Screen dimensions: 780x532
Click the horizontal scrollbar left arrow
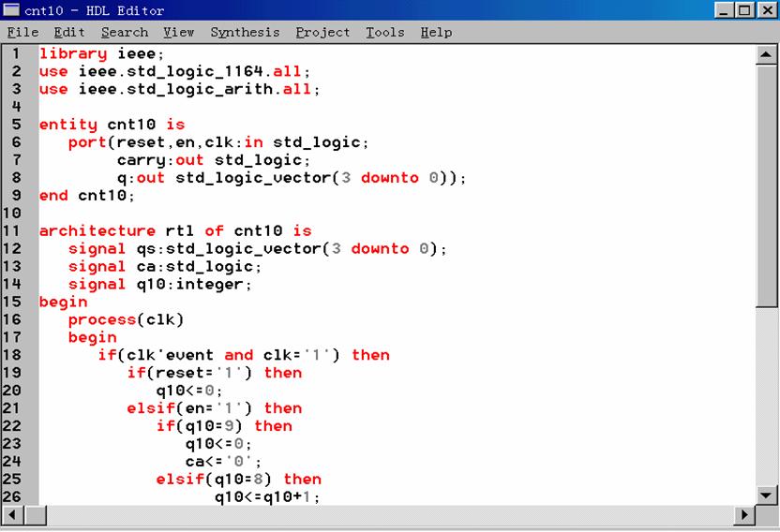coord(13,514)
